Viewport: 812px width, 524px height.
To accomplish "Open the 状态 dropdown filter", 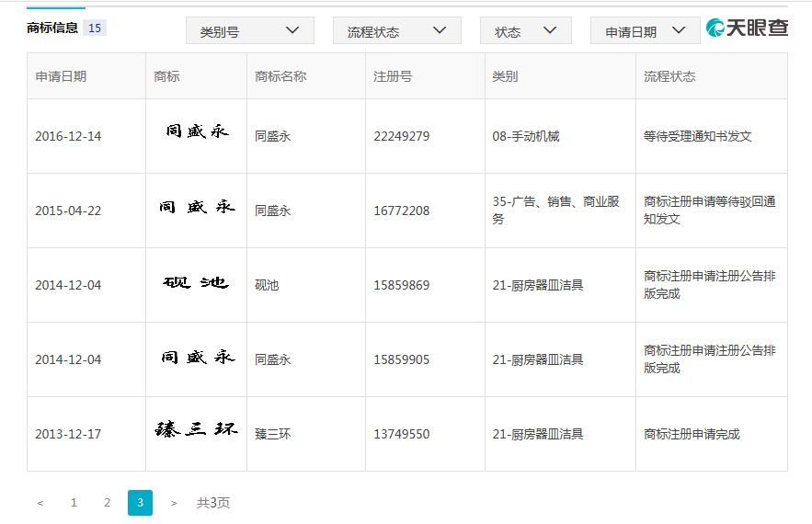I will click(525, 30).
